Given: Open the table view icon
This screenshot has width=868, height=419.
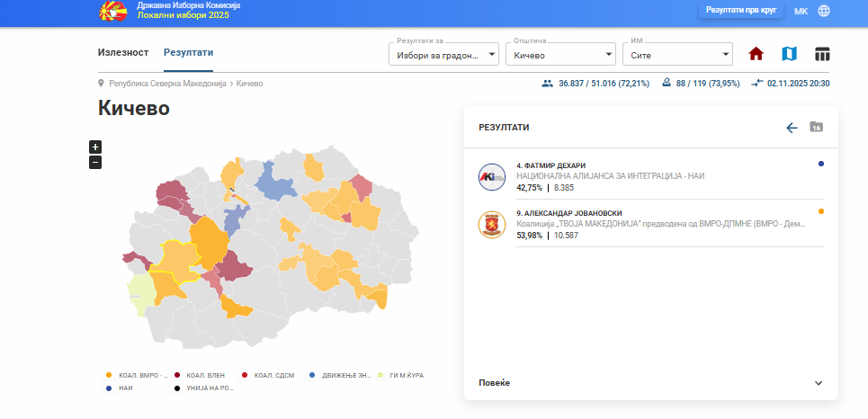Looking at the screenshot, I should [822, 54].
